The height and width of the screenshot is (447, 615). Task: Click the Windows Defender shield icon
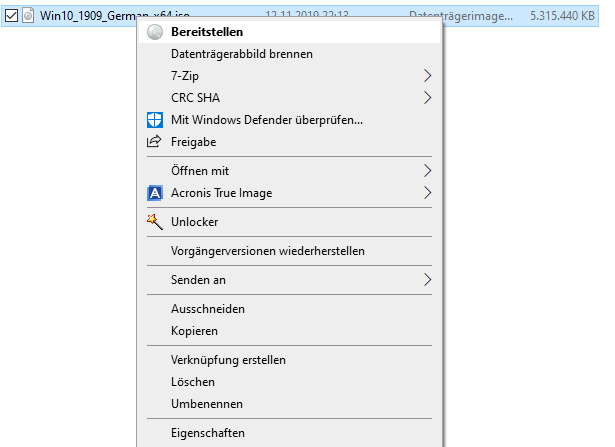pos(155,120)
